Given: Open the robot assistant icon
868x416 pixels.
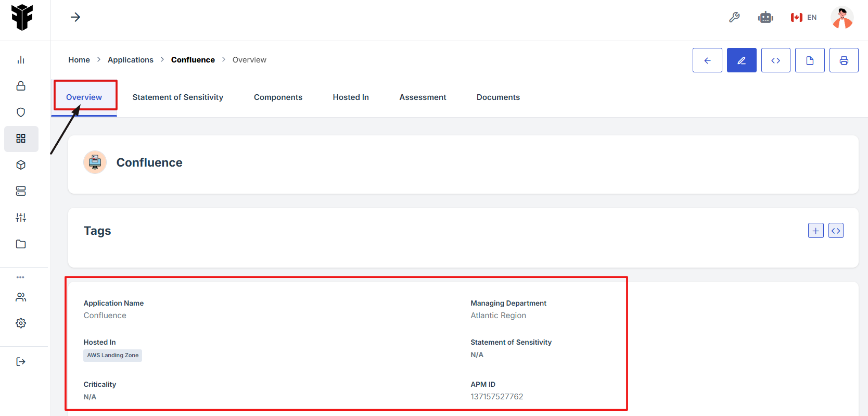Looking at the screenshot, I should pyautogui.click(x=765, y=17).
